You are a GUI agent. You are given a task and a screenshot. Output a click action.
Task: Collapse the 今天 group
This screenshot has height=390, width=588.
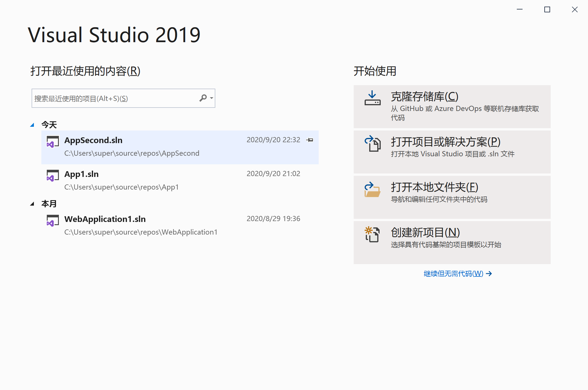tap(32, 125)
